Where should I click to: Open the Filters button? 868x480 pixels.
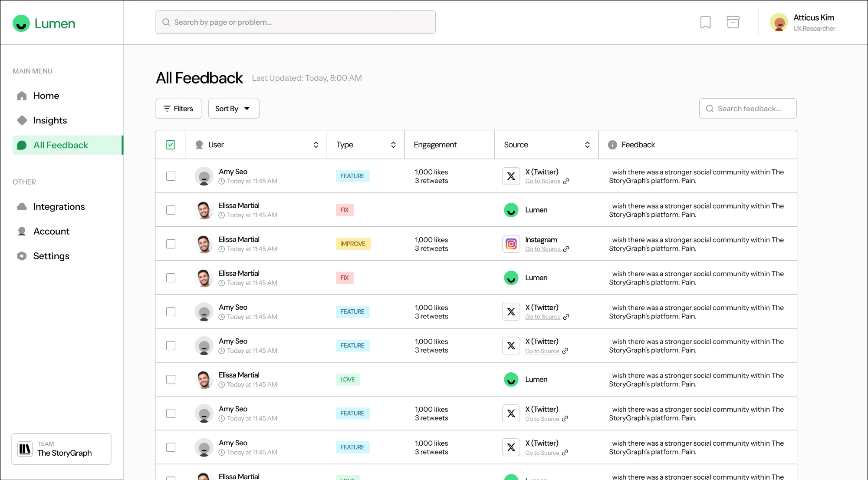(178, 109)
